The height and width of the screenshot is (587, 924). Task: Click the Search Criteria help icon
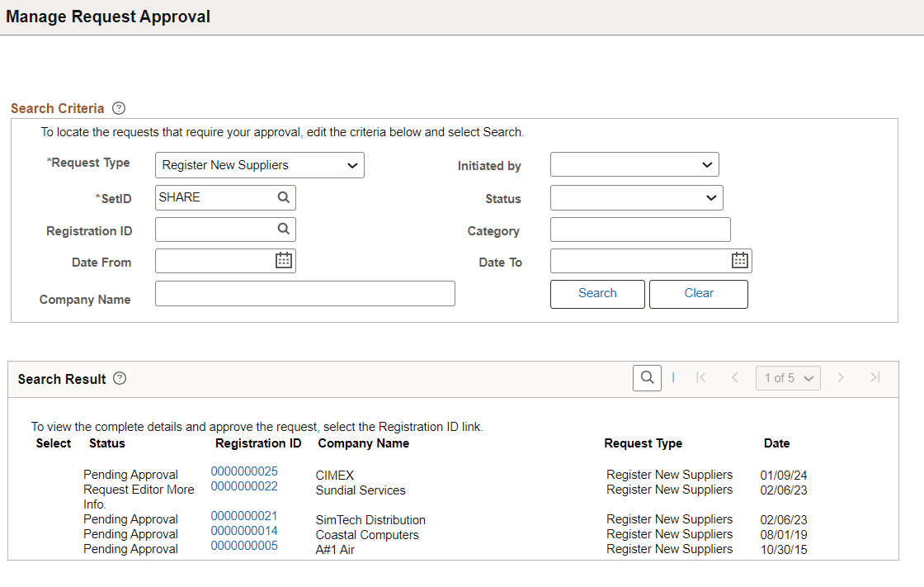pos(119,107)
